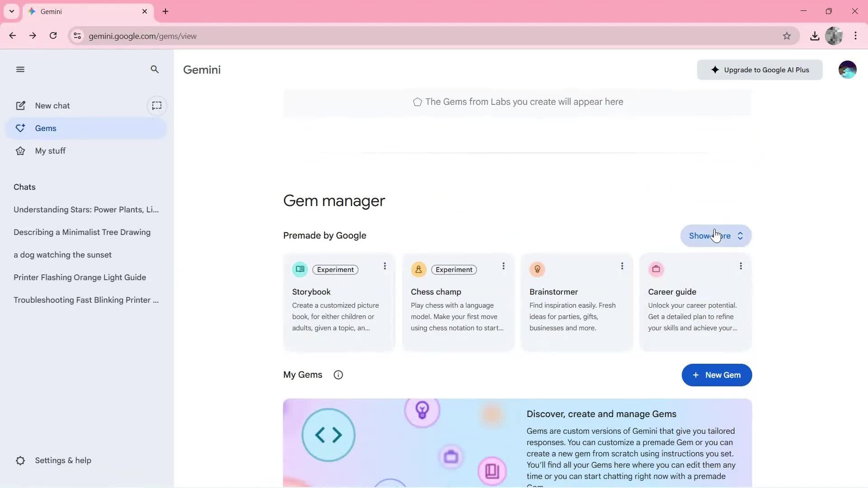
Task: Open Settings & help
Action: [x=63, y=460]
